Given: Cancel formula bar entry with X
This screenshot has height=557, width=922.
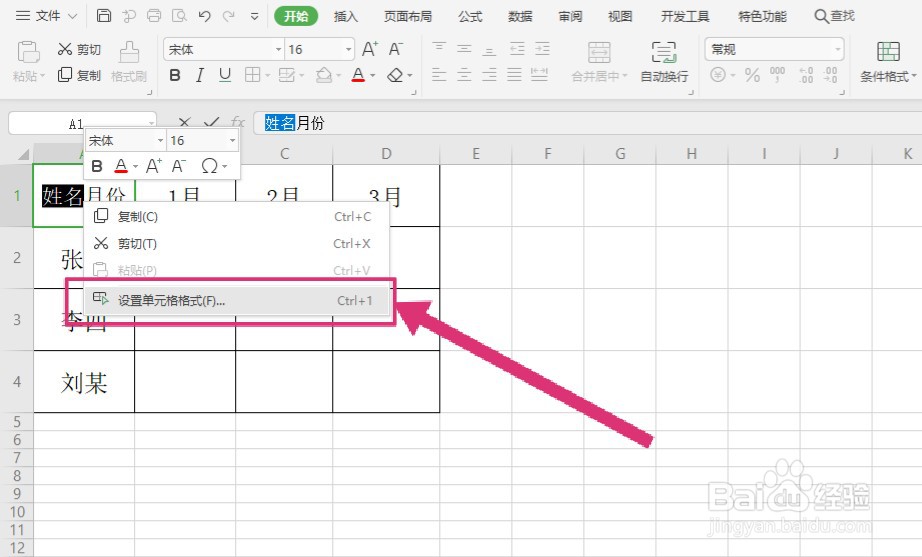Looking at the screenshot, I should (185, 122).
